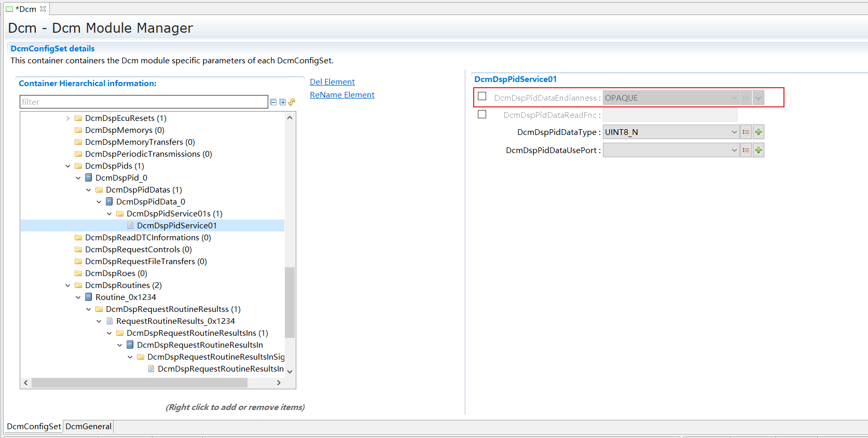
Task: Click list icon beside DcmDspPidDataType
Action: [x=746, y=132]
